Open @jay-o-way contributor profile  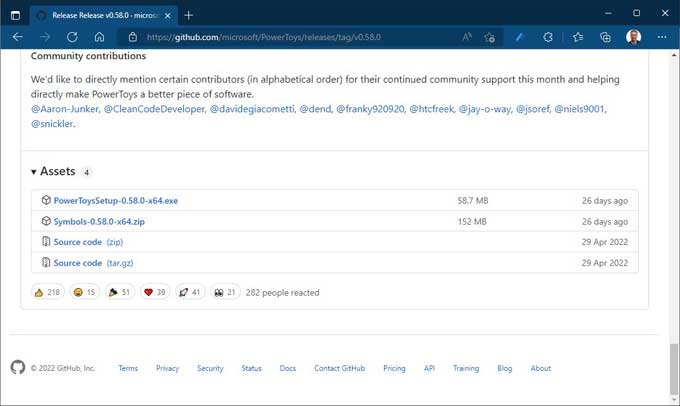pyautogui.click(x=485, y=109)
